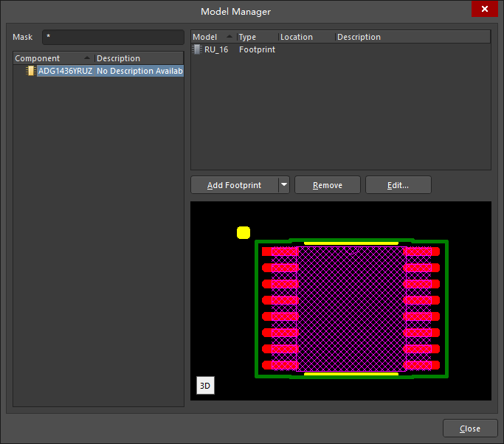This screenshot has height=444, width=504.
Task: Select the RU_16 model name
Action: pos(216,49)
